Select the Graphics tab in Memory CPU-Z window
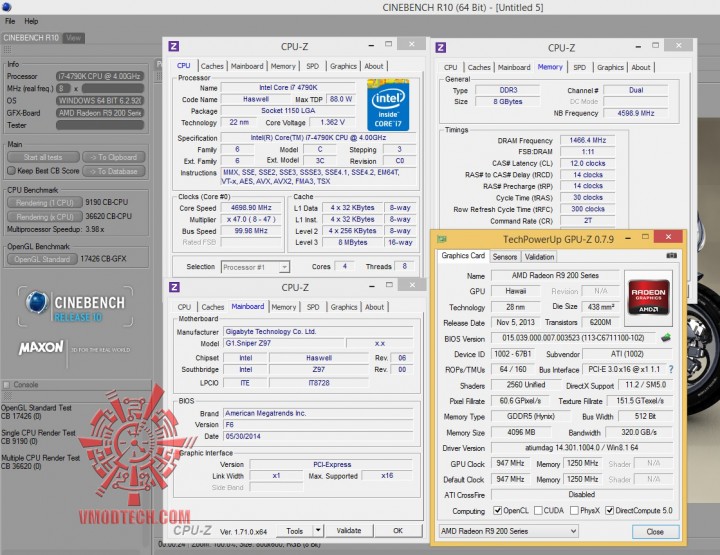Screen dimensions: 720x555 [610, 67]
